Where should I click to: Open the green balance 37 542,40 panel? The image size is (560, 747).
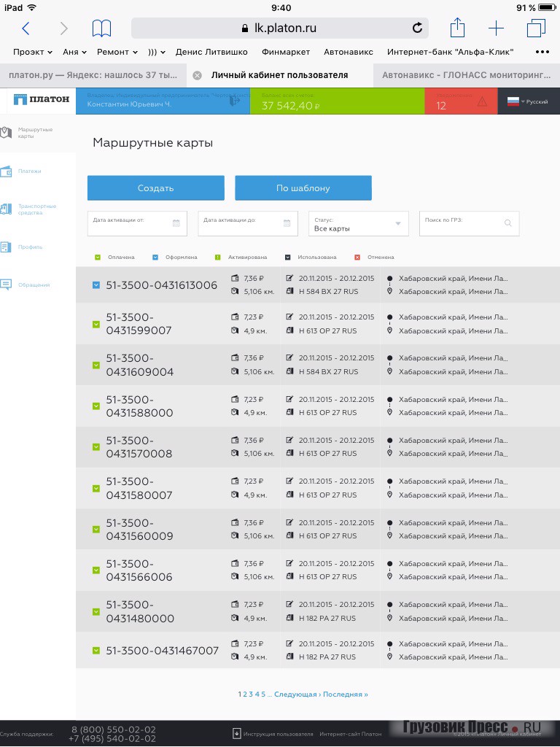[337, 101]
